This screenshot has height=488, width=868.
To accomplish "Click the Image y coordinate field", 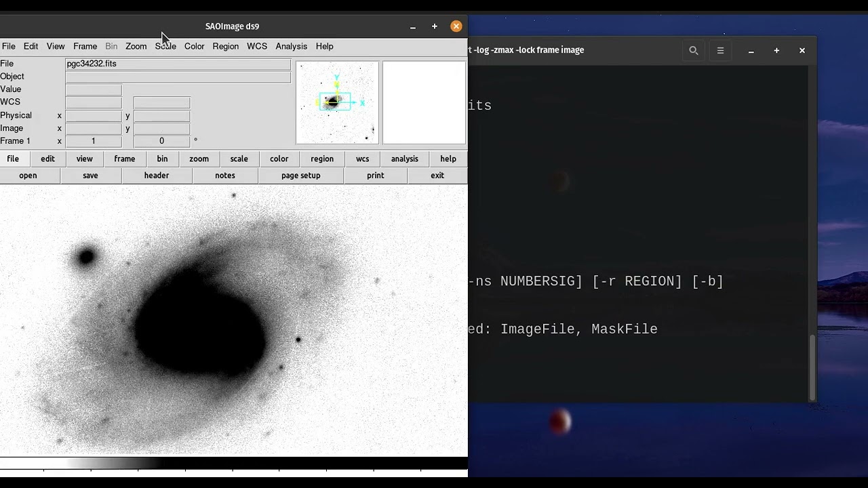I will (x=161, y=128).
